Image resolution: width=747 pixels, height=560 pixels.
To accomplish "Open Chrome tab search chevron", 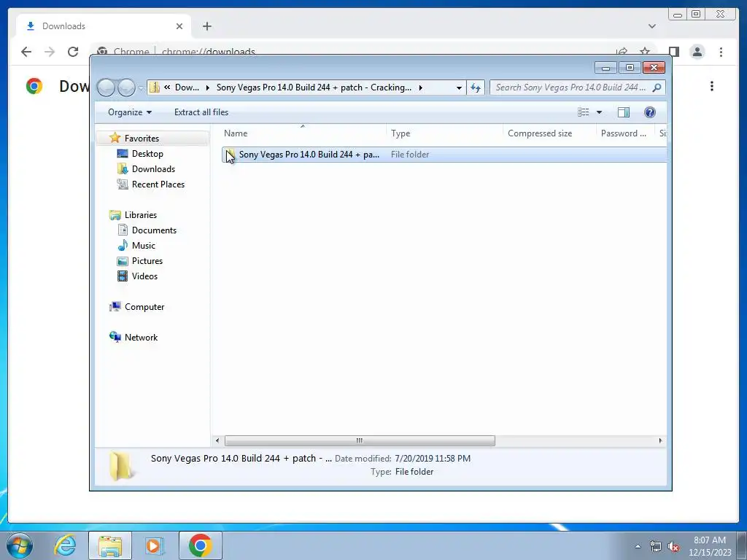I will [x=652, y=26].
